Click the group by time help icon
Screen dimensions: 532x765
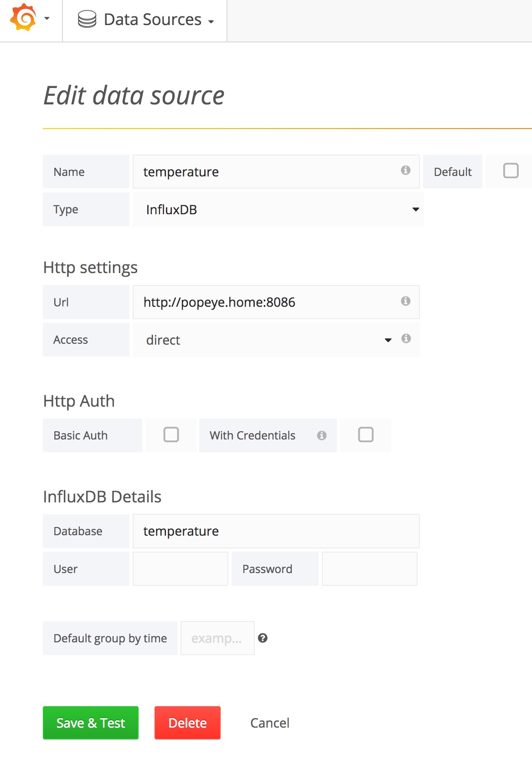point(263,638)
